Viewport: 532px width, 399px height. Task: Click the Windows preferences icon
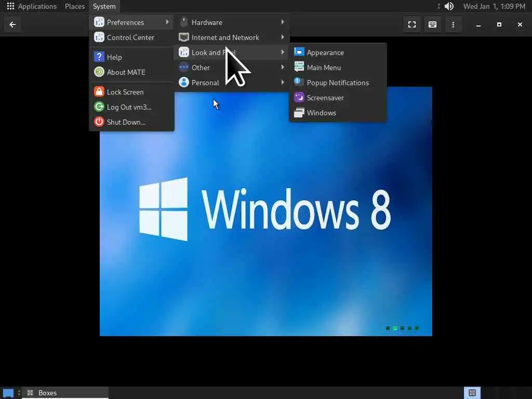click(x=299, y=112)
